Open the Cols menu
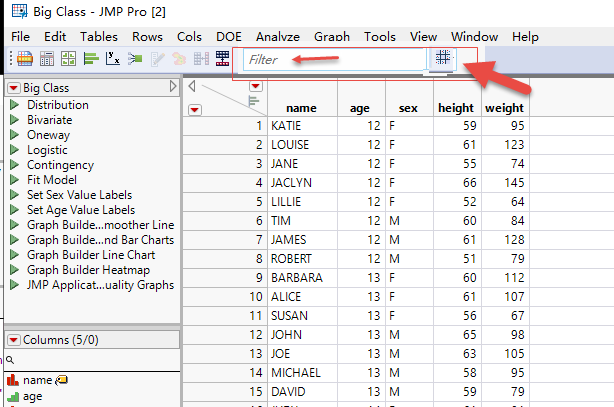Viewport: 614px width, 407px height. (189, 36)
